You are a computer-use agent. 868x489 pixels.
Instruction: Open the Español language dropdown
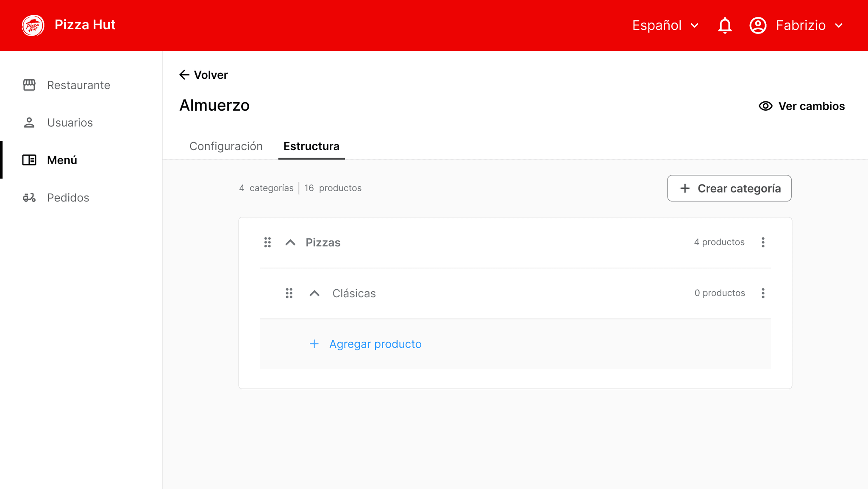(665, 25)
